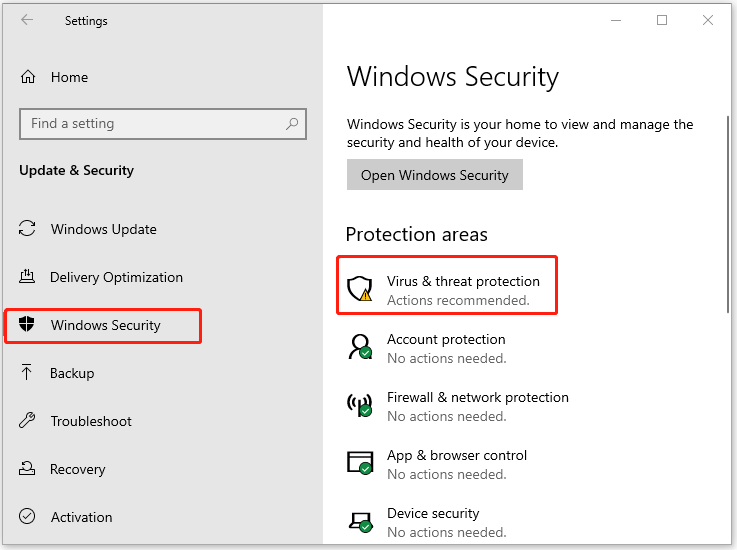This screenshot has width=737, height=550.
Task: Click the Windows Update sync icon
Action: [28, 229]
